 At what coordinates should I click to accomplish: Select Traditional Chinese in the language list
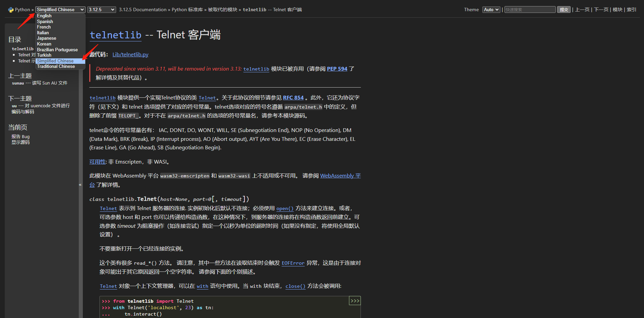56,66
